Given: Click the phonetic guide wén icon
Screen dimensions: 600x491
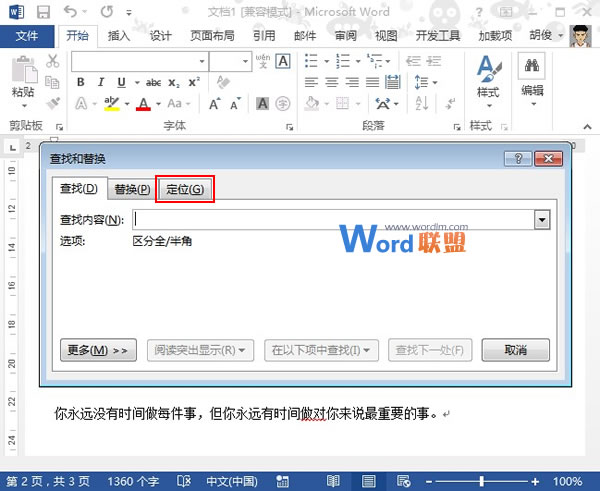Looking at the screenshot, I should pos(263,61).
